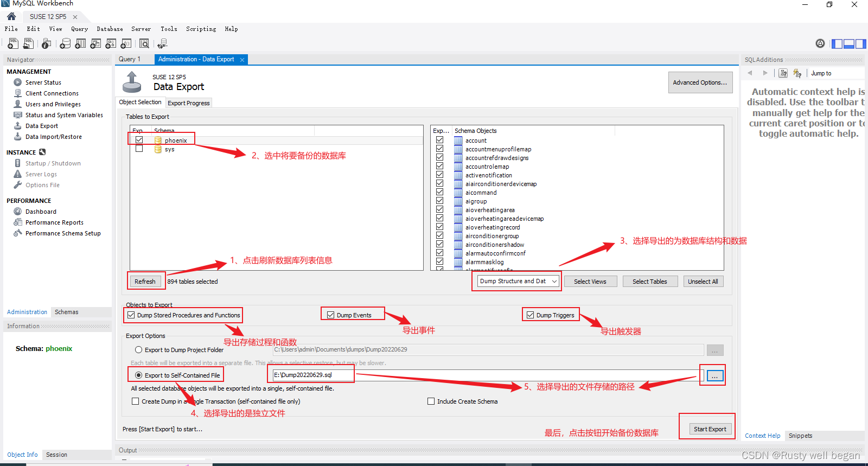Switch to the Query 1 tab
The width and height of the screenshot is (868, 466).
tap(130, 60)
